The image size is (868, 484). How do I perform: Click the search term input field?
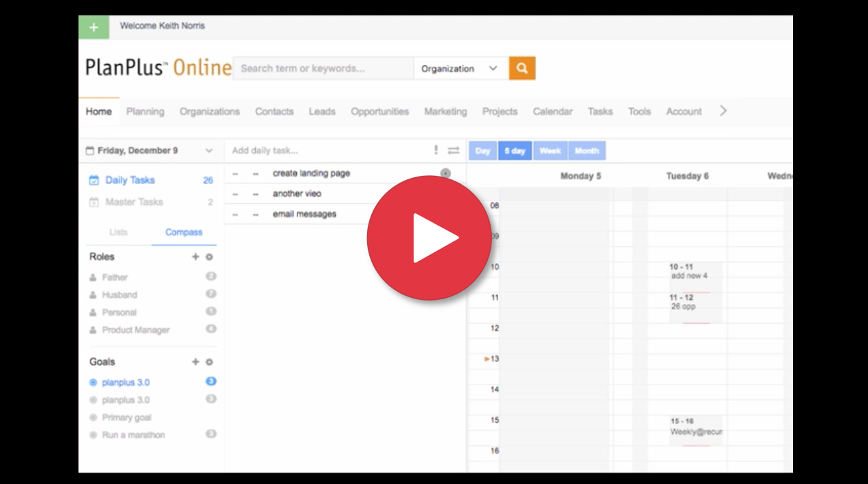click(323, 68)
